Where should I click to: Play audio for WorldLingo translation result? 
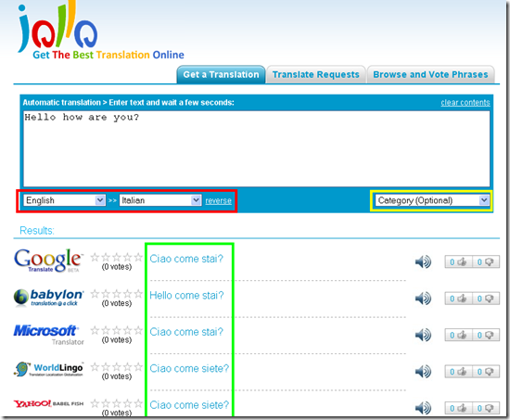pos(423,372)
